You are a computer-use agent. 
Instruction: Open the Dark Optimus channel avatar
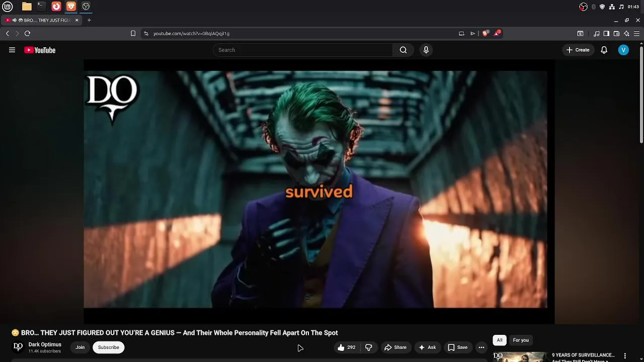coord(18,347)
